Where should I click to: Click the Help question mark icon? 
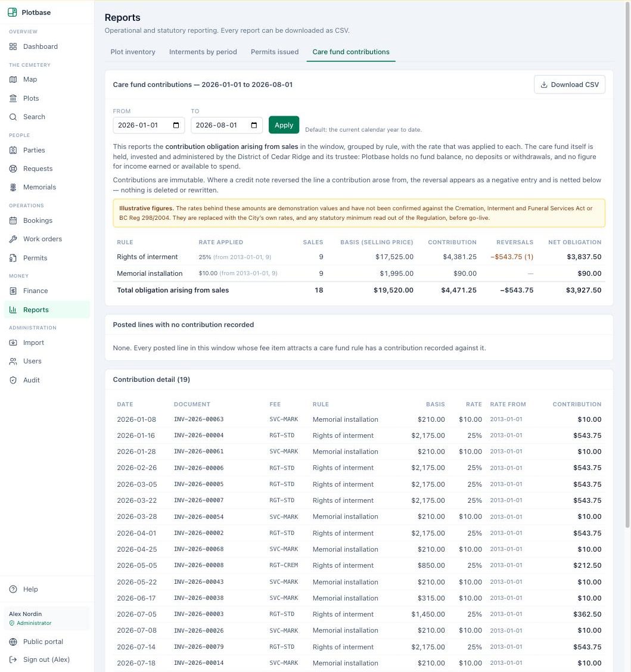click(x=13, y=589)
